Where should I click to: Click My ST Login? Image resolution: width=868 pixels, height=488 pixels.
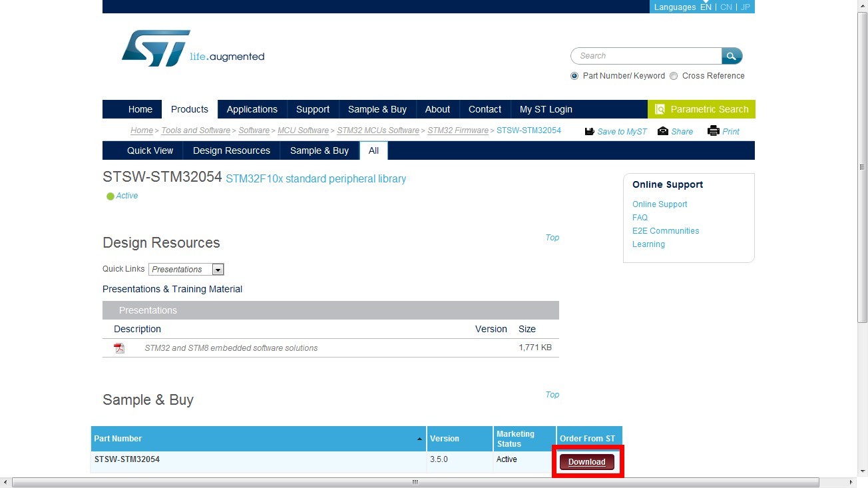click(x=546, y=109)
